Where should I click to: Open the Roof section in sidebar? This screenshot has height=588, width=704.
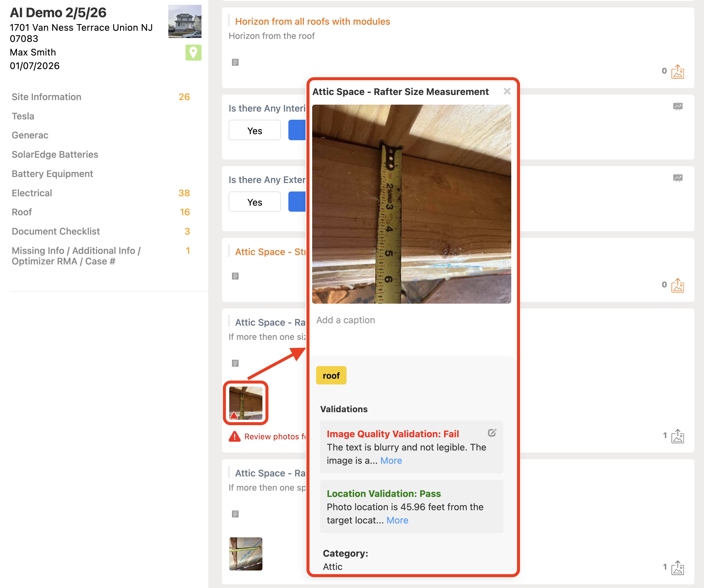coord(22,212)
